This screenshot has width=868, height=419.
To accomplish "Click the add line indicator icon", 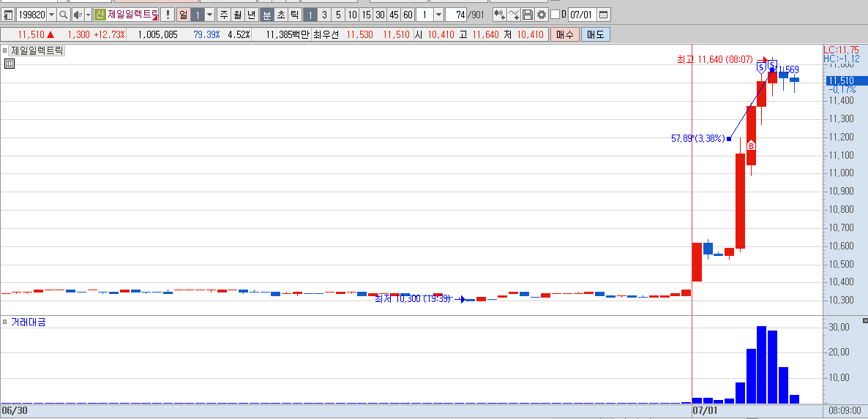I will pos(514,15).
